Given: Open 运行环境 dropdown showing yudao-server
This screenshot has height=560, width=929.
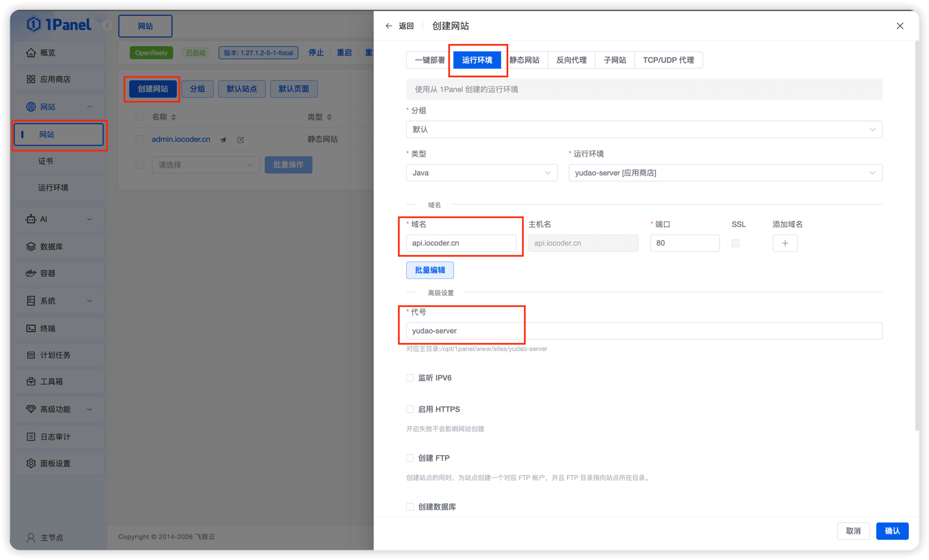Looking at the screenshot, I should (725, 173).
